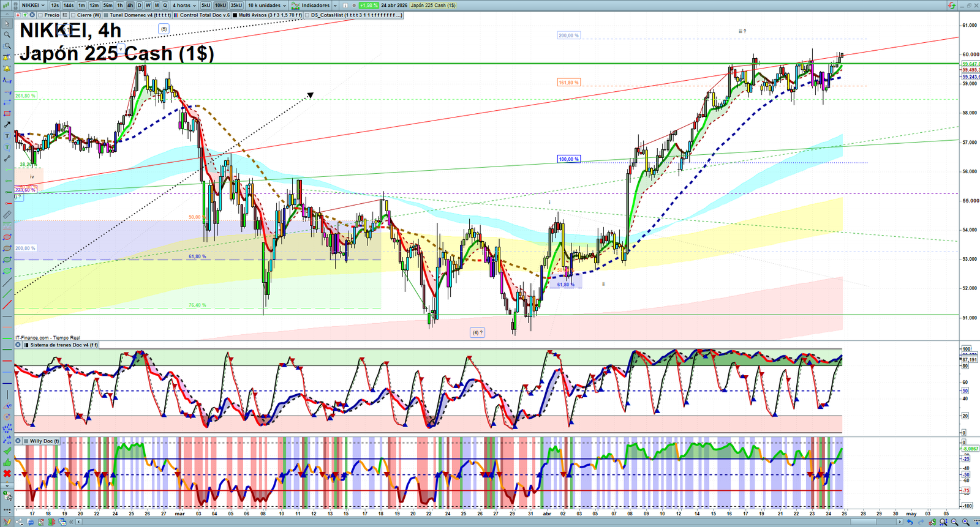Toggle the Precio checkbox
The image size is (980, 527).
click(40, 15)
